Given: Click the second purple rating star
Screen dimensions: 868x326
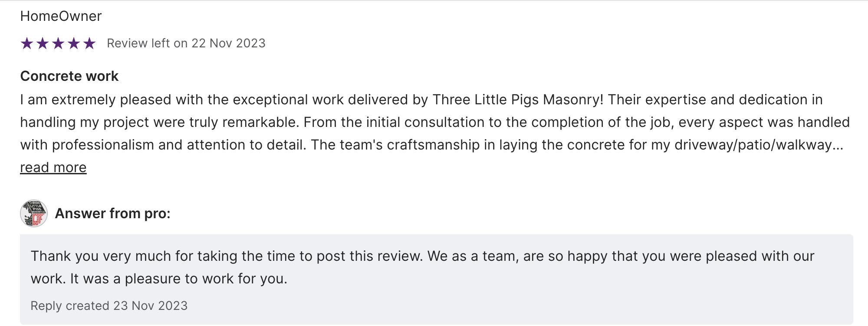Looking at the screenshot, I should coord(43,43).
